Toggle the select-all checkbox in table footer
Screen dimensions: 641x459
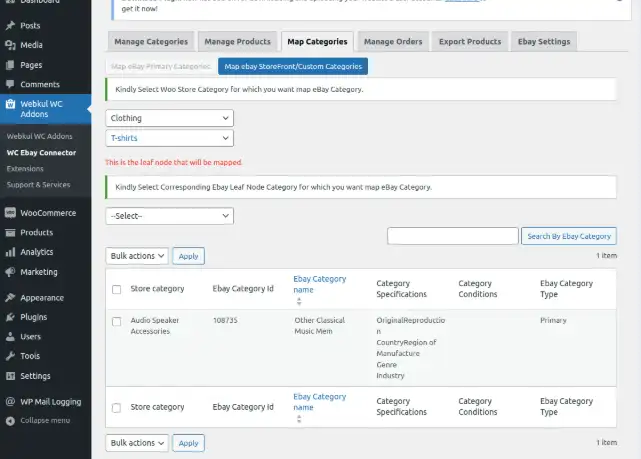pyautogui.click(x=117, y=407)
